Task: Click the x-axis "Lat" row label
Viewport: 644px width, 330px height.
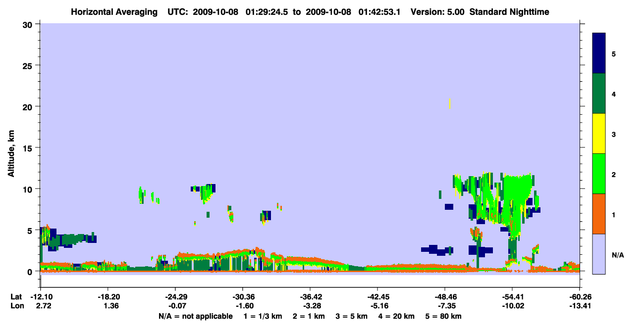Action: click(x=16, y=297)
